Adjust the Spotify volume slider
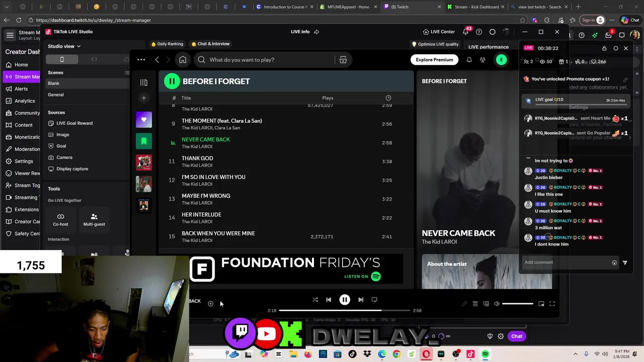 coord(517,304)
